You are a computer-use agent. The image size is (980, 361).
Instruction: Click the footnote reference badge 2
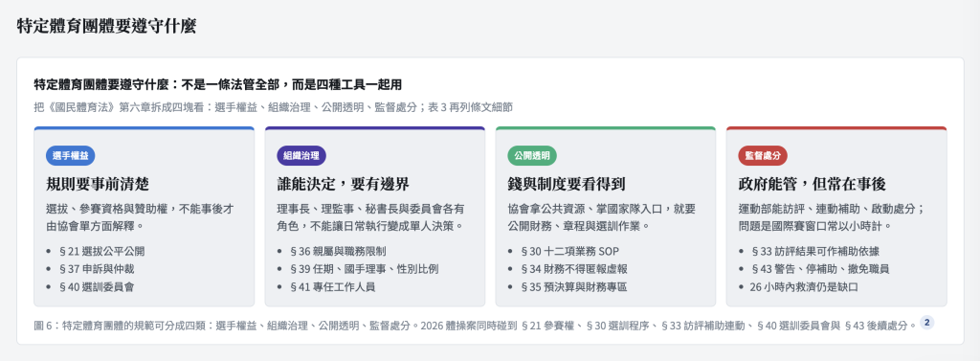coord(927,323)
